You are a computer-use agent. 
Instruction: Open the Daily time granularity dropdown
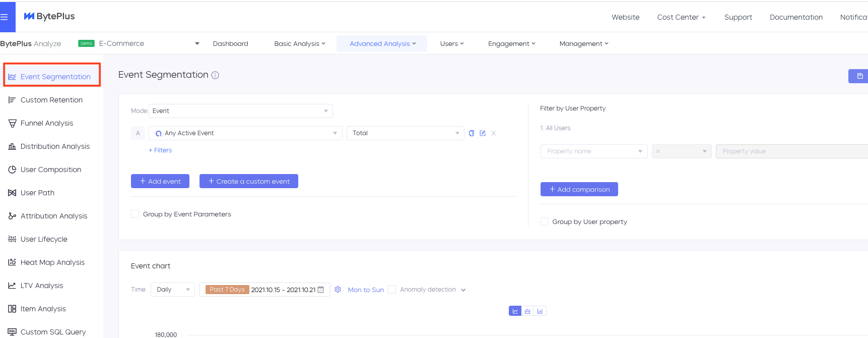click(x=173, y=290)
